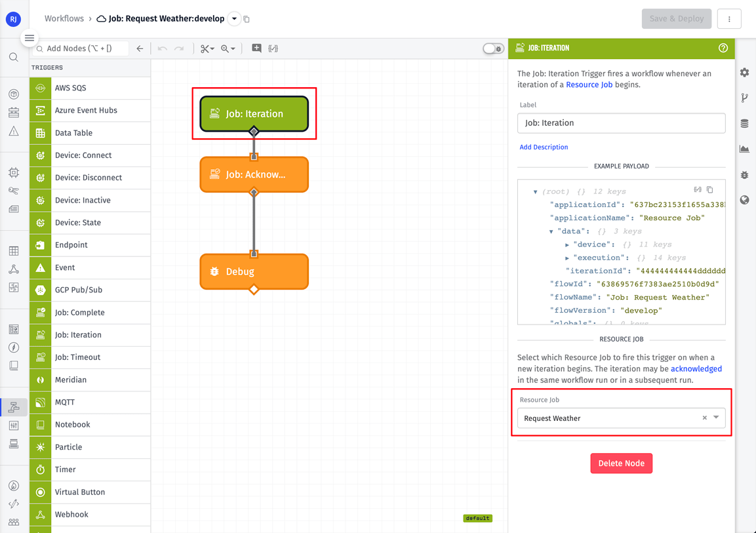Select Event trigger in palette
756x533 pixels.
90,267
